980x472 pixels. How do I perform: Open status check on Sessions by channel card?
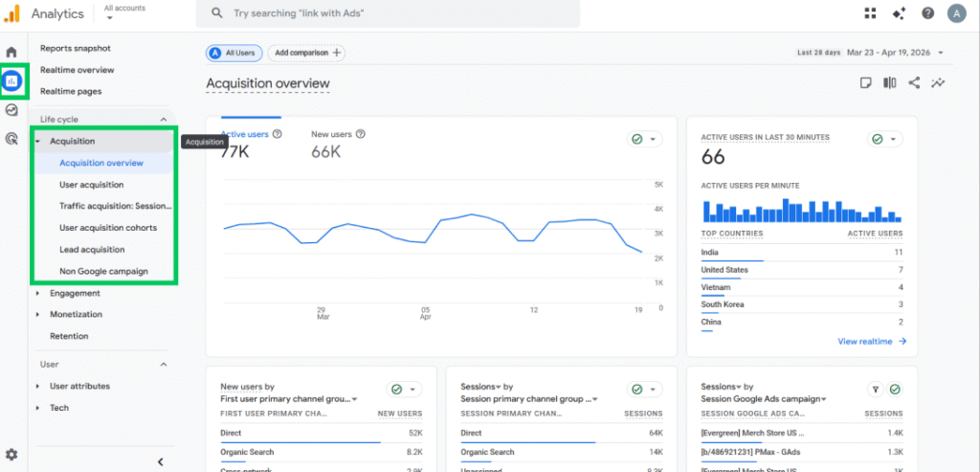tap(644, 390)
